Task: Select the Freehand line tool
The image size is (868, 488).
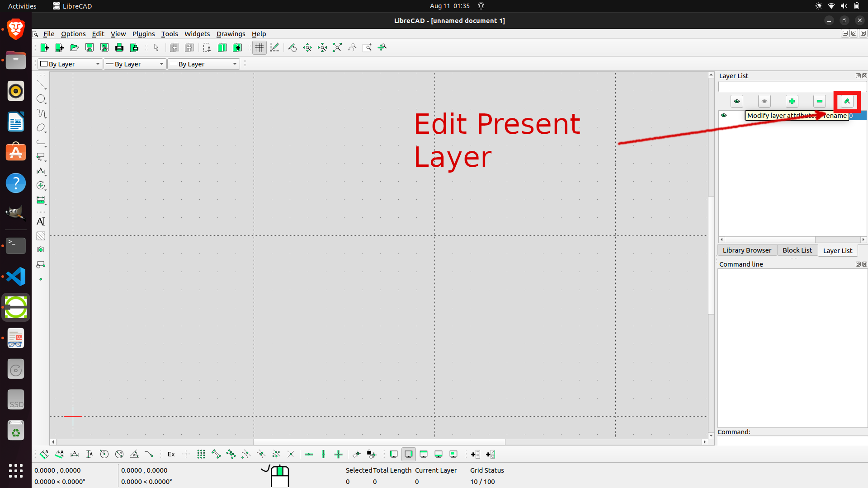Action: (41, 113)
